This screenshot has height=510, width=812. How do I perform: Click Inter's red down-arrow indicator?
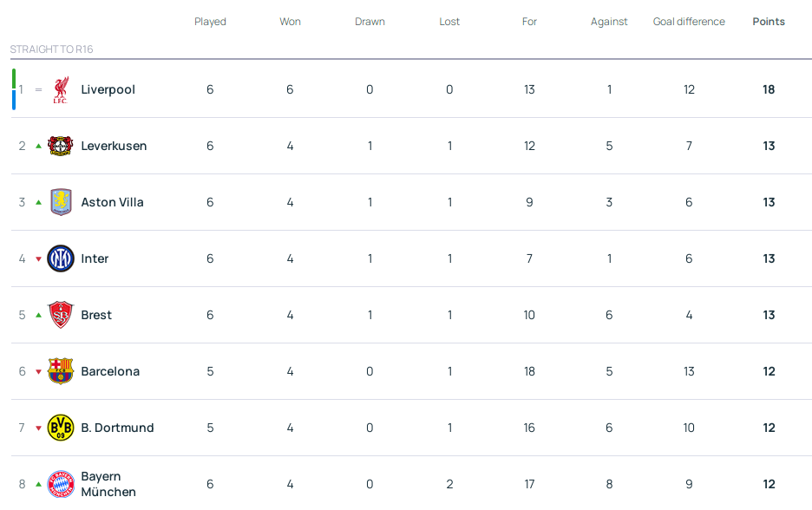click(38, 258)
